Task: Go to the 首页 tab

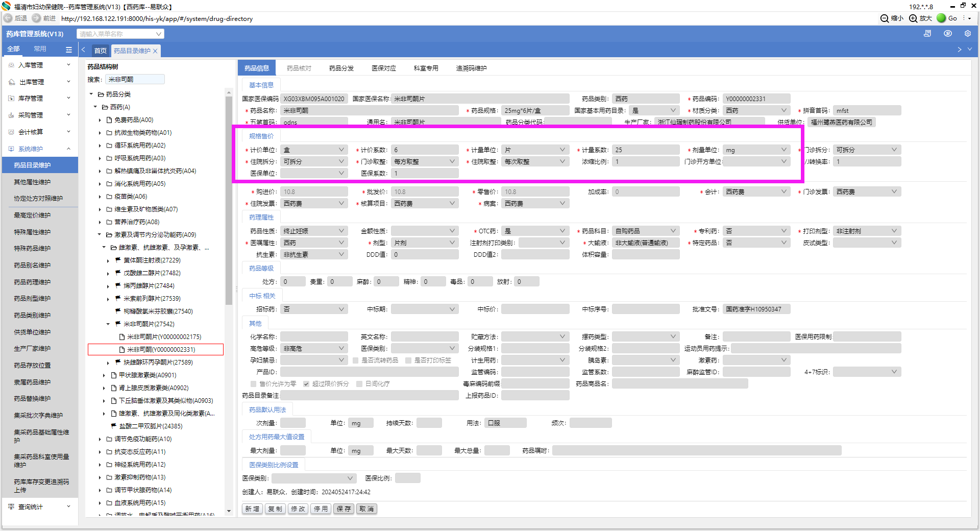Action: click(101, 51)
